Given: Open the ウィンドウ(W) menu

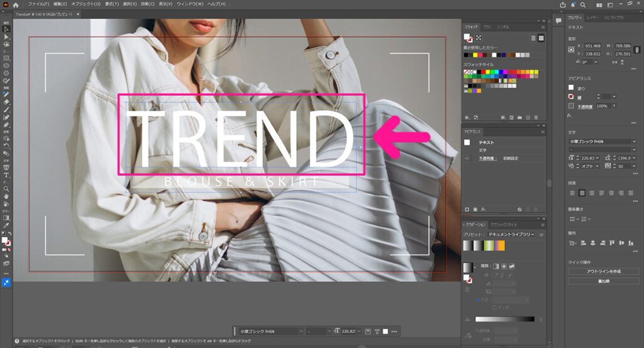Looking at the screenshot, I should (190, 4).
